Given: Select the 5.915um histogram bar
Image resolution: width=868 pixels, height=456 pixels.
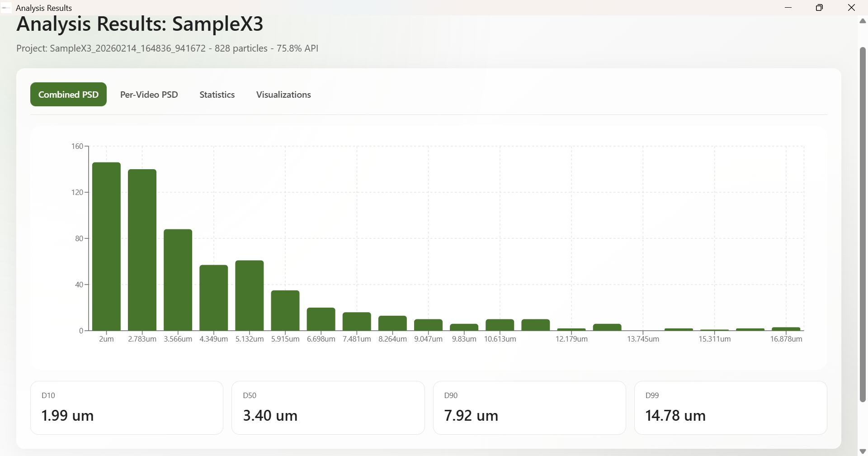Looking at the screenshot, I should 285,310.
